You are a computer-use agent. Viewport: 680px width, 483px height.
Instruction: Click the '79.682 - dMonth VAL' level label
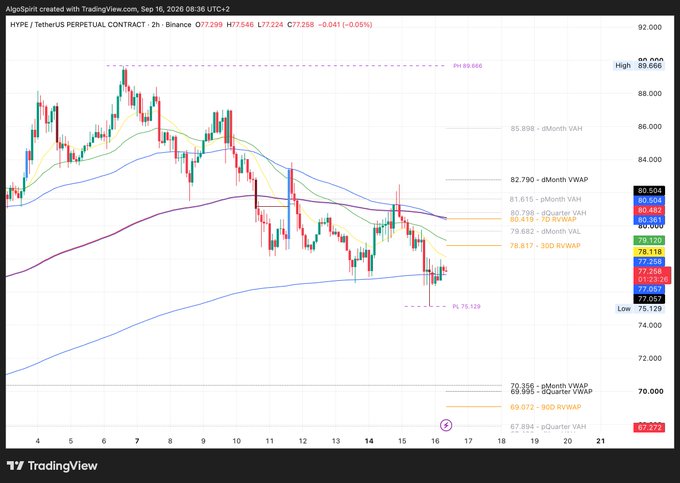[x=545, y=232]
